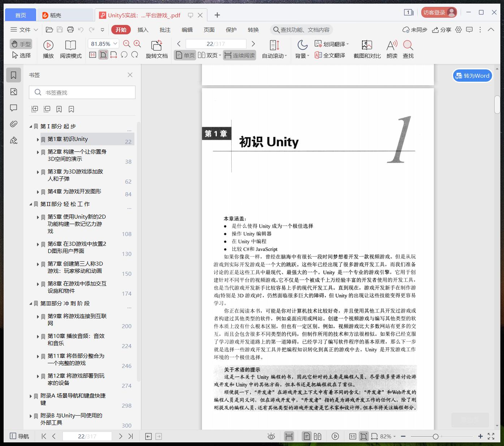The width and height of the screenshot is (504, 446).
Task: Open the find tool (查找)
Action: tap(408, 49)
